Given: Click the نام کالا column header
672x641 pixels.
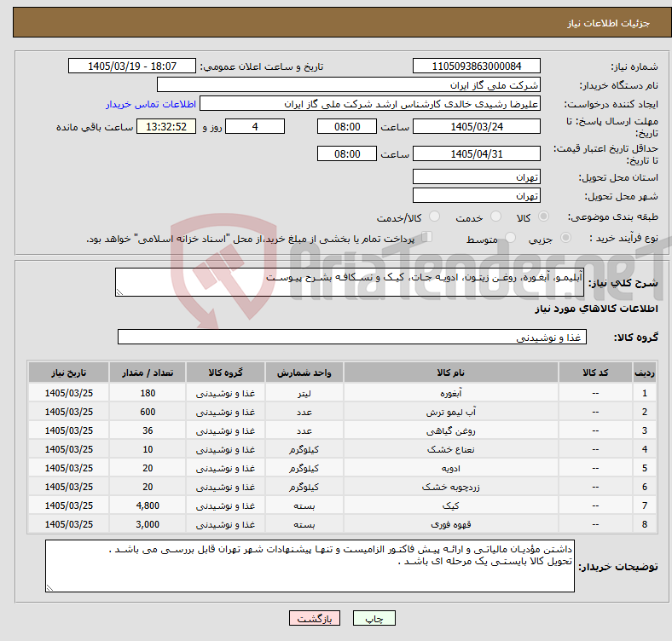Looking at the screenshot, I should tap(451, 372).
